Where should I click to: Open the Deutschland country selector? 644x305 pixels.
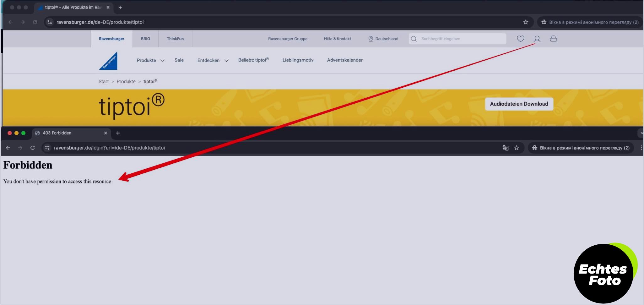click(383, 39)
